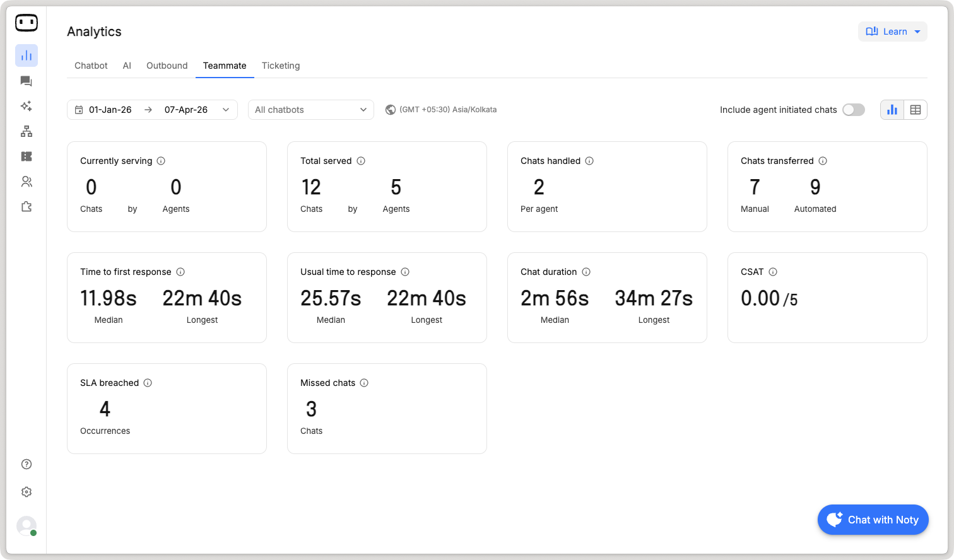Expand the Learn dropdown menu
This screenshot has height=560, width=954.
click(x=892, y=32)
